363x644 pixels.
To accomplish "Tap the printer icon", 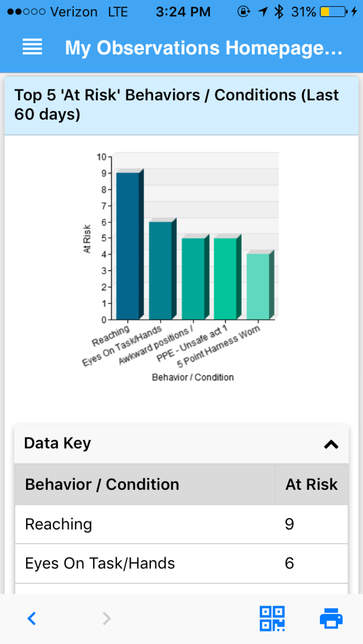I will [x=331, y=619].
